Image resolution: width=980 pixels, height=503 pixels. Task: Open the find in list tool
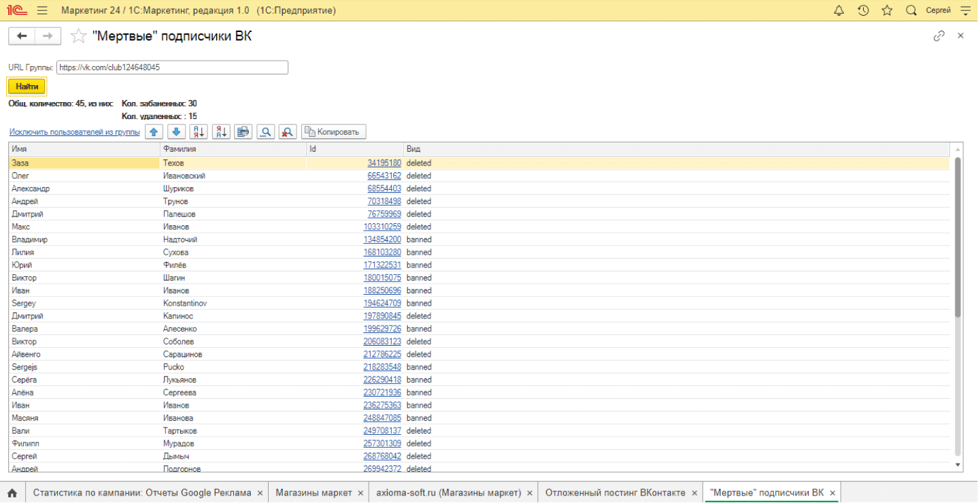tap(265, 132)
